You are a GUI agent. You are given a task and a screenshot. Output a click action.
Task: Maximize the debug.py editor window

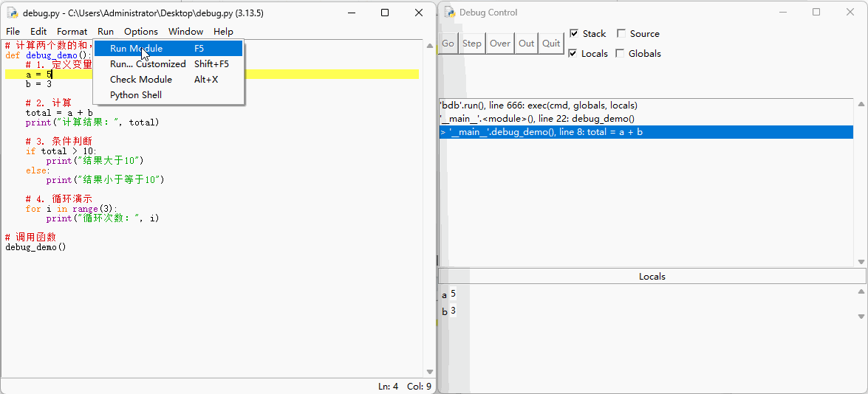point(385,13)
